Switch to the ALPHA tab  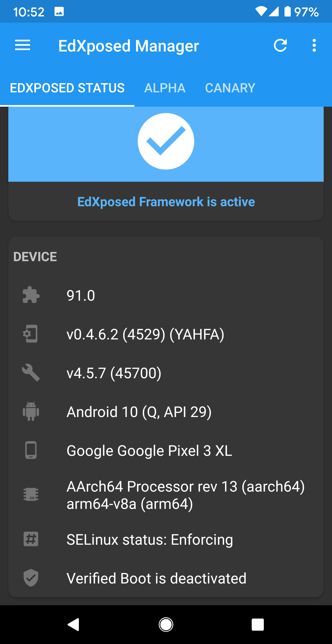[165, 88]
